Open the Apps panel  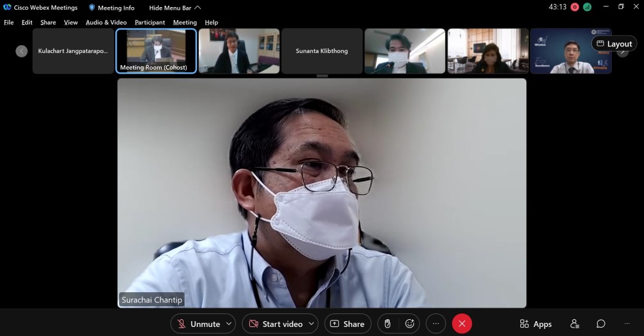[536, 324]
